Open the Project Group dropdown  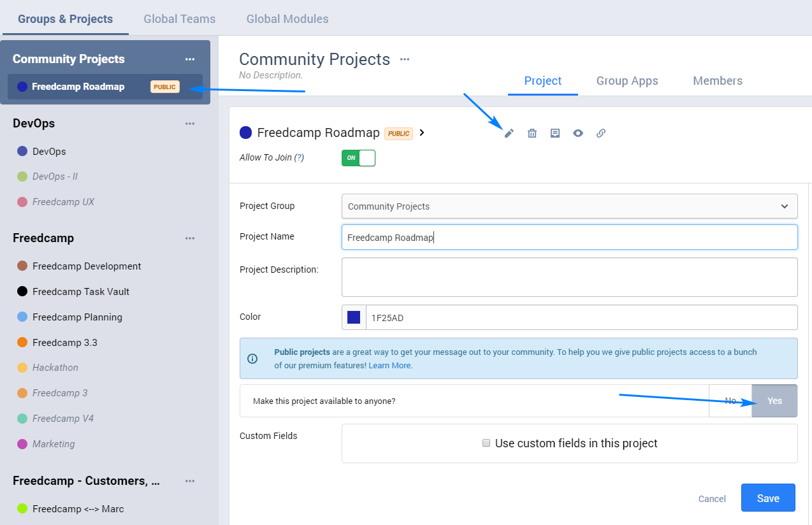(x=569, y=206)
